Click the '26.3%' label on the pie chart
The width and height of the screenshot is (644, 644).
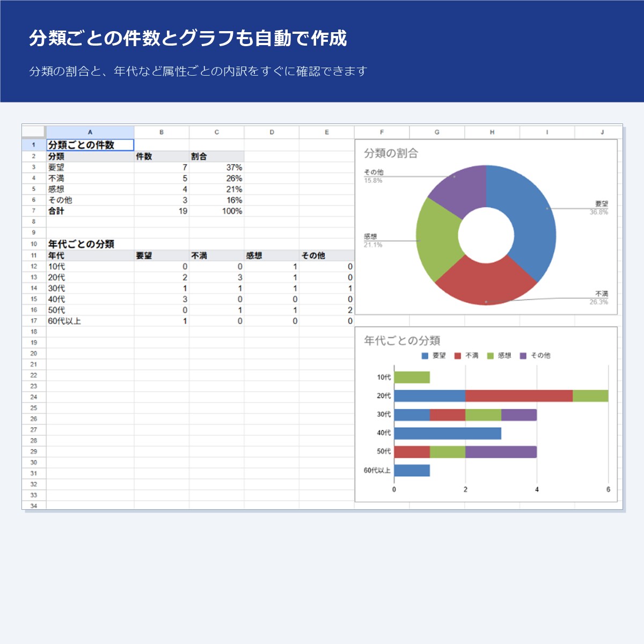click(599, 302)
